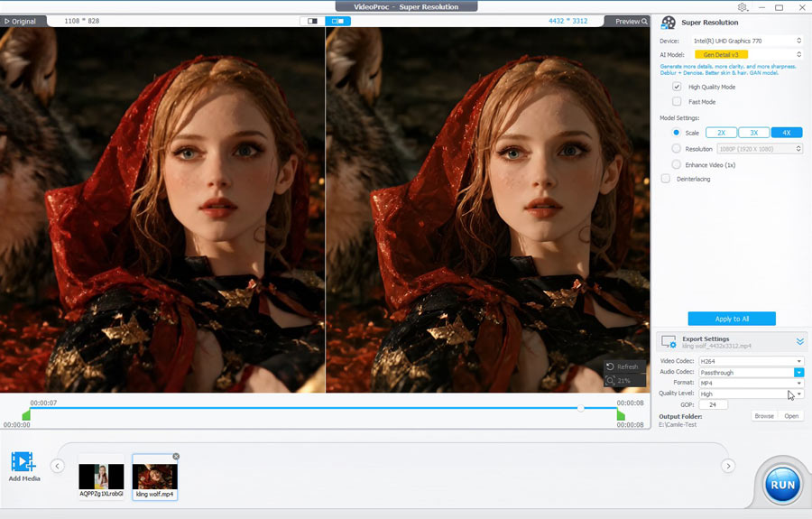This screenshot has height=519, width=812.
Task: Choose the 2X scale option
Action: pyautogui.click(x=722, y=133)
